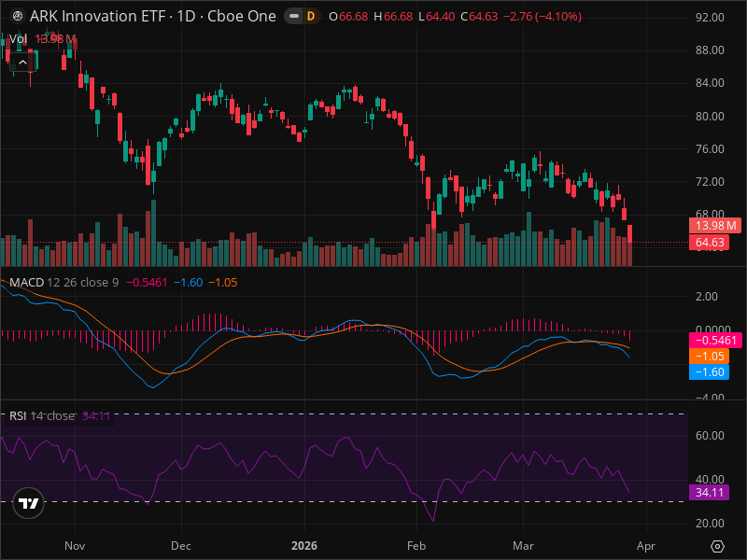This screenshot has height=560, width=747.
Task: Click the Nov label on time axis
Action: point(75,546)
